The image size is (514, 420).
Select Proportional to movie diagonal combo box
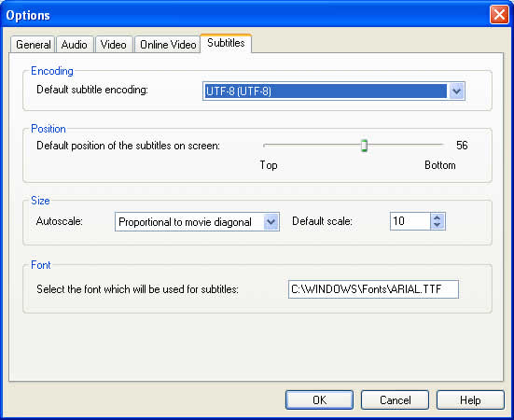(197, 222)
